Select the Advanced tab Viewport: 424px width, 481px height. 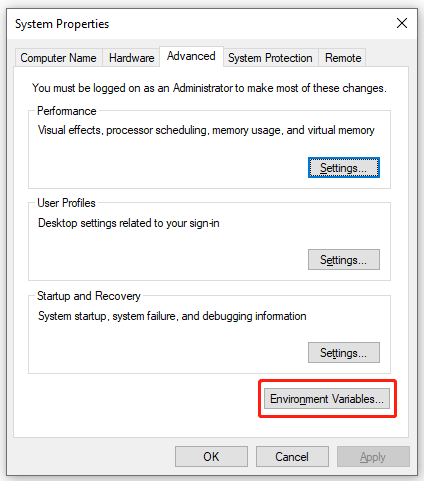[x=191, y=56]
